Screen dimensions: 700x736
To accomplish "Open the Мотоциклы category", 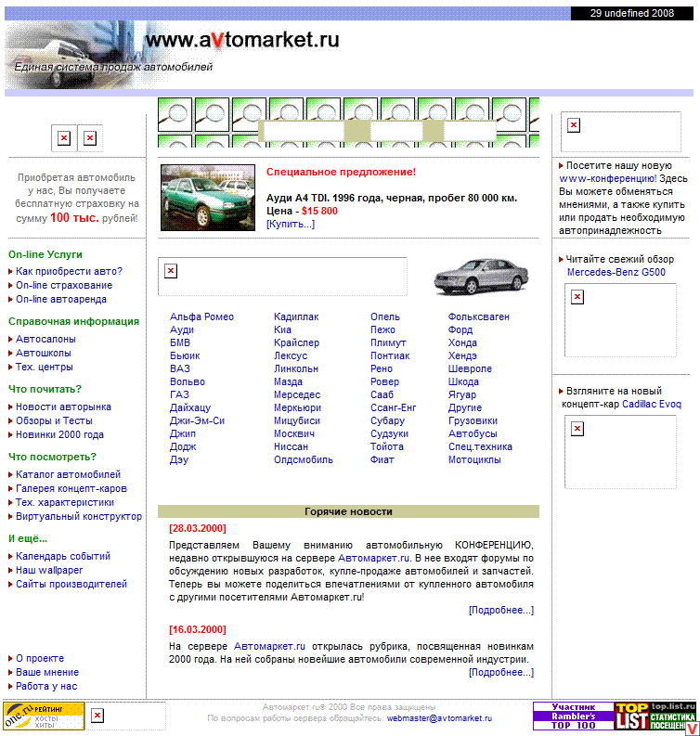I will [x=474, y=460].
